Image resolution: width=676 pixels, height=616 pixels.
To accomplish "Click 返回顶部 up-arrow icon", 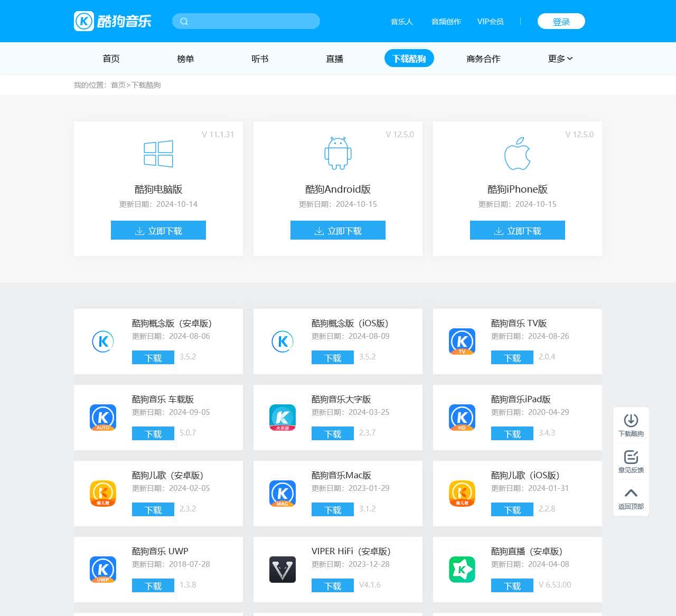I will click(631, 493).
